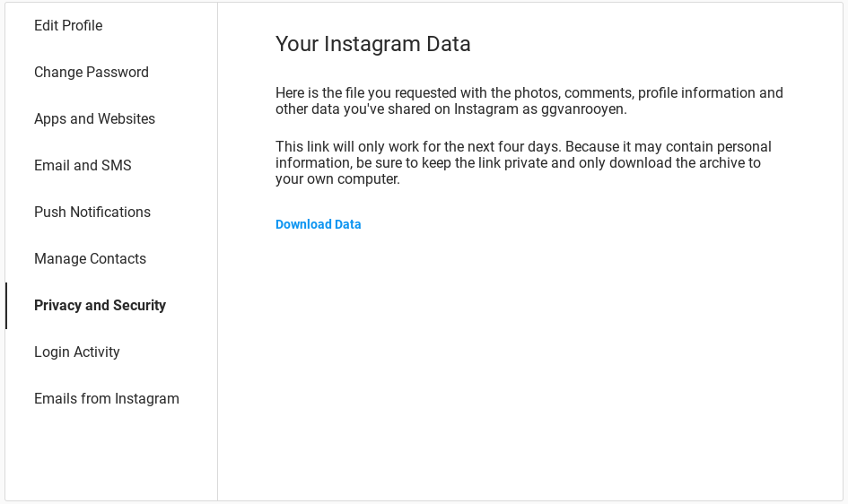The width and height of the screenshot is (848, 504).
Task: View the Login Activity page
Action: point(77,352)
